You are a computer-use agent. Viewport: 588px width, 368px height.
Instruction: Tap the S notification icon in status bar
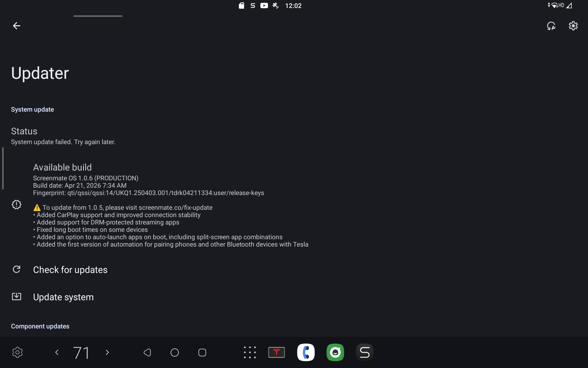(x=253, y=6)
